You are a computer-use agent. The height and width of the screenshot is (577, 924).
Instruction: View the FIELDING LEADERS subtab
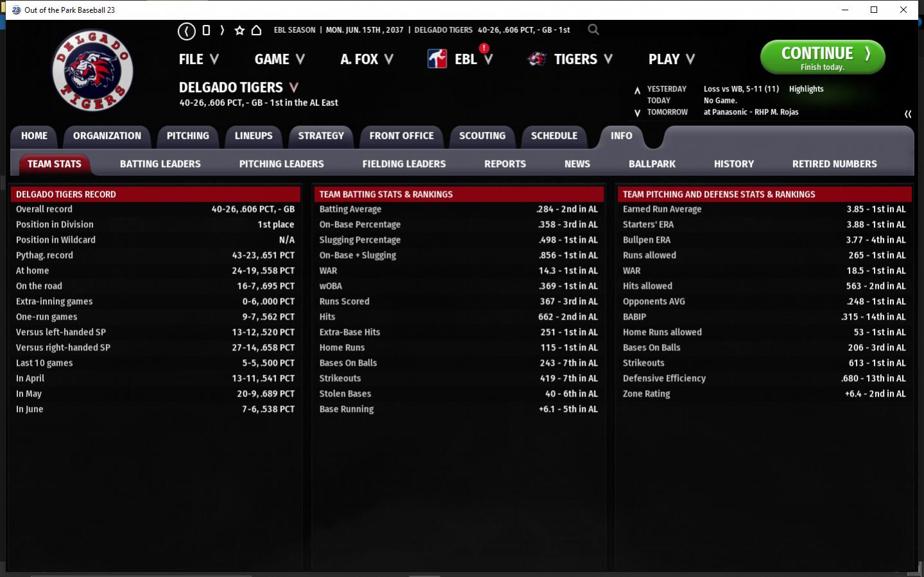pos(404,164)
